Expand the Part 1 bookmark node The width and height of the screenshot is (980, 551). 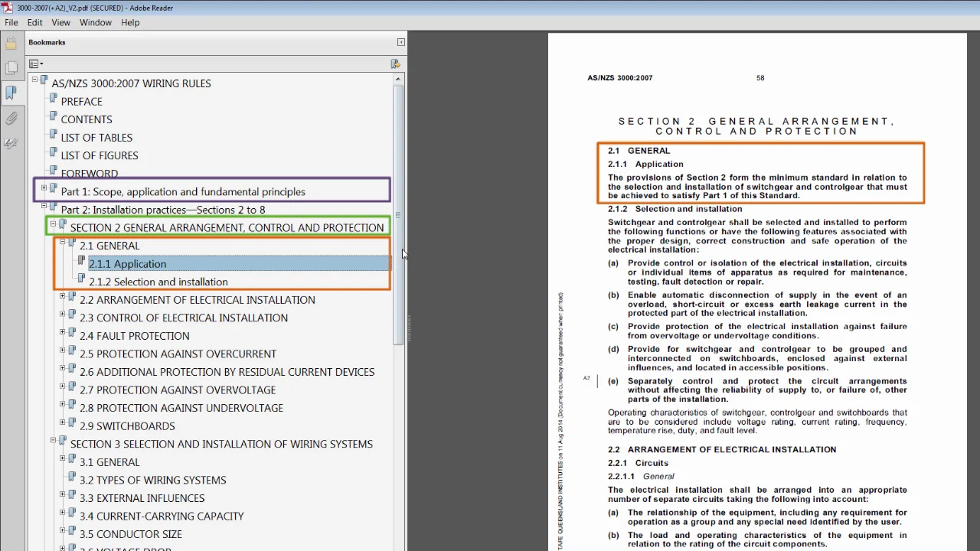tap(44, 188)
